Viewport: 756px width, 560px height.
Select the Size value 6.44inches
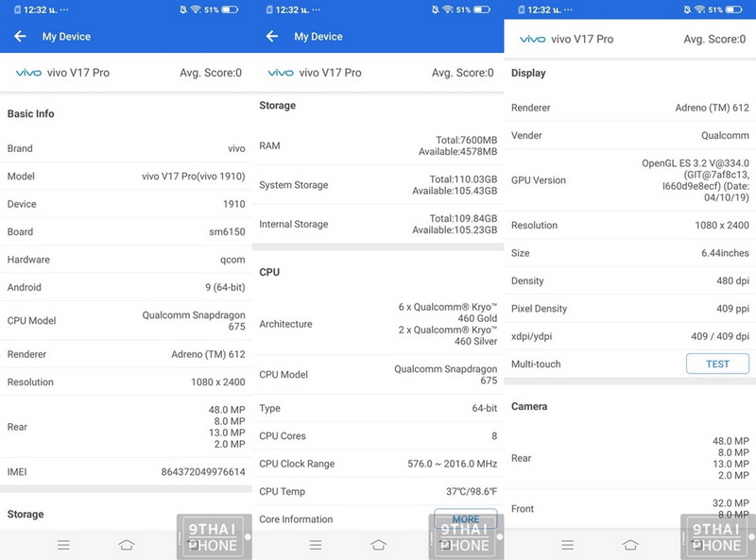pos(725,253)
